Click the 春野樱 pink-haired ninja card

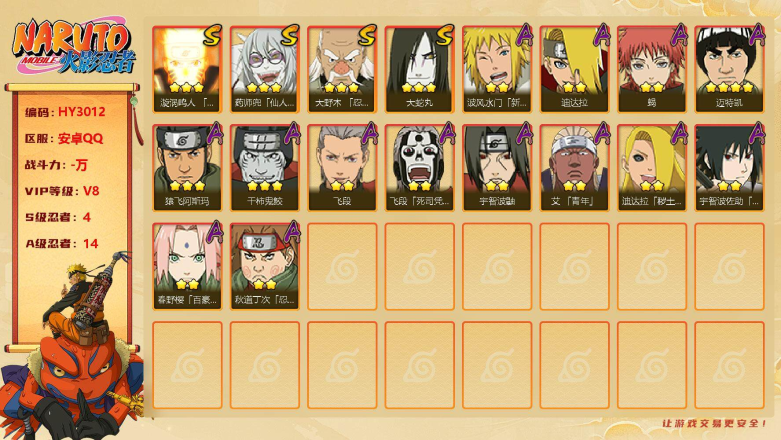187,266
